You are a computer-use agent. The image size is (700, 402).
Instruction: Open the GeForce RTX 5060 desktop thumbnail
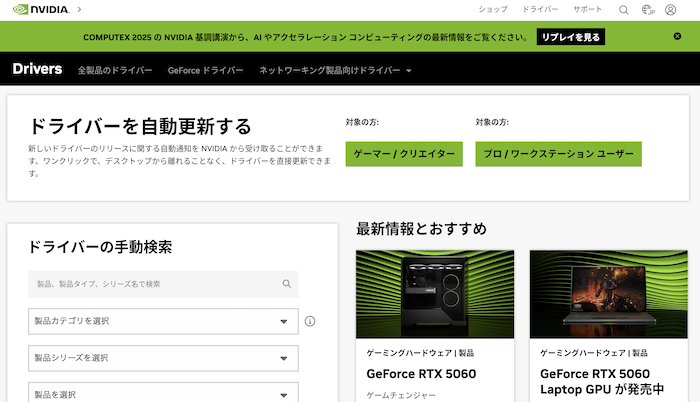(x=435, y=294)
